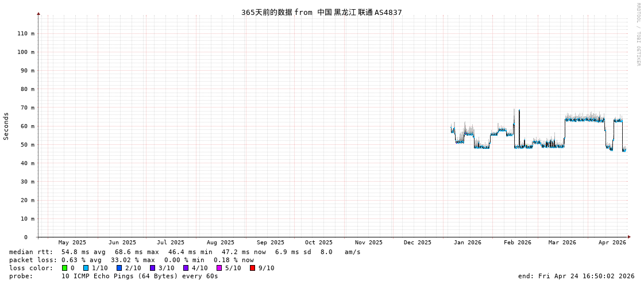This screenshot has height=284, width=644.
Task: Click the y-axis arrowhead at top
Action: point(38,13)
